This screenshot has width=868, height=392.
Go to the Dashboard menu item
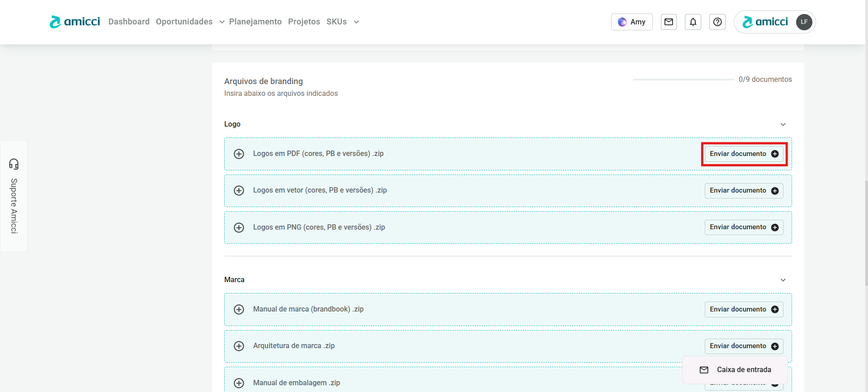129,22
